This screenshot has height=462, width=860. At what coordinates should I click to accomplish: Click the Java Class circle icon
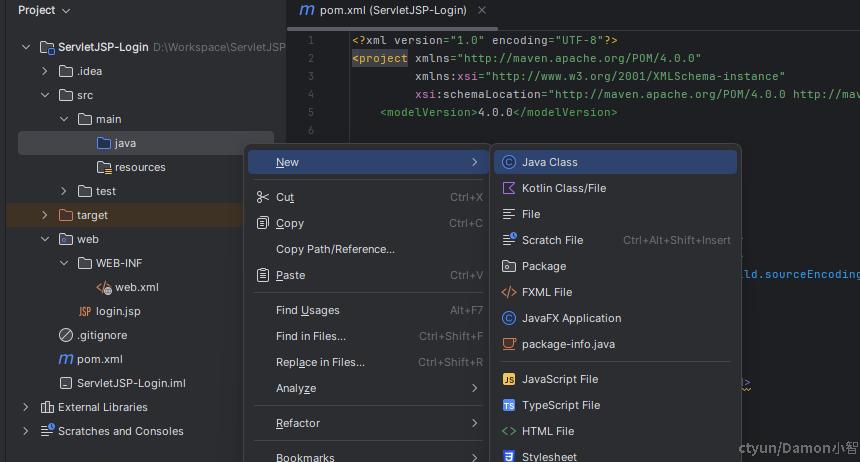tap(508, 162)
